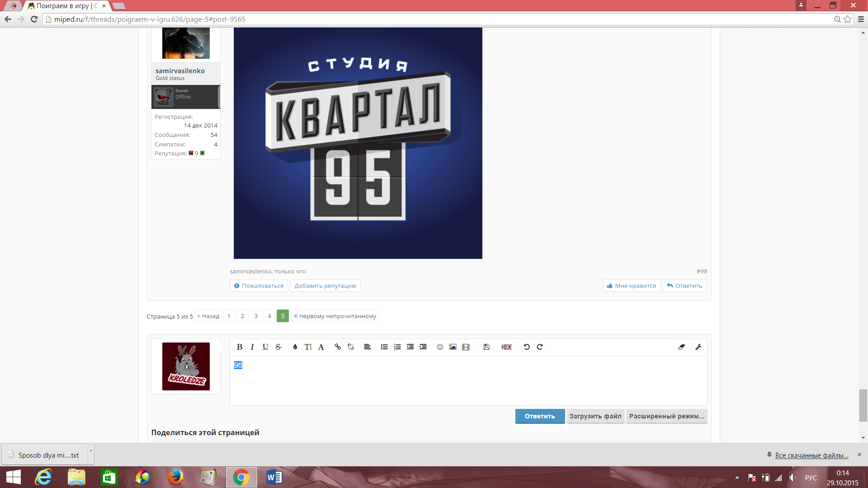Screen dimensions: 868x488
Task: Switch input language via РУС indicator
Action: point(811,478)
